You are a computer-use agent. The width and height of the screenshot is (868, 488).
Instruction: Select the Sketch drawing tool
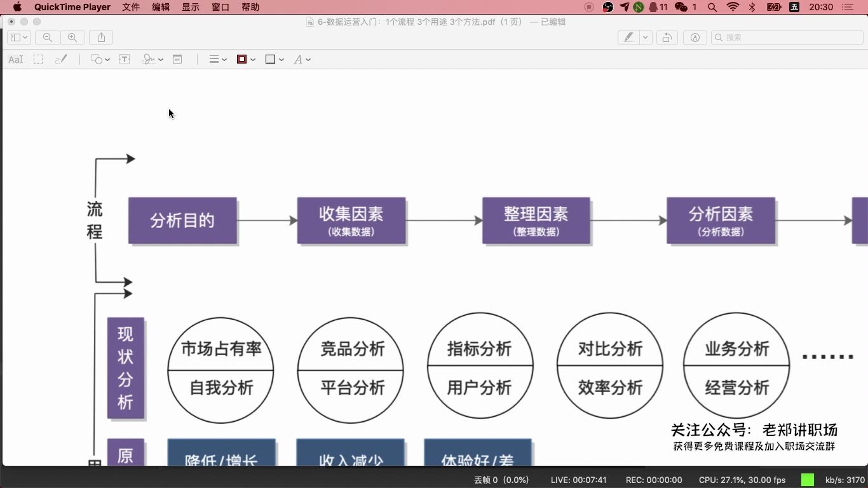pyautogui.click(x=60, y=59)
